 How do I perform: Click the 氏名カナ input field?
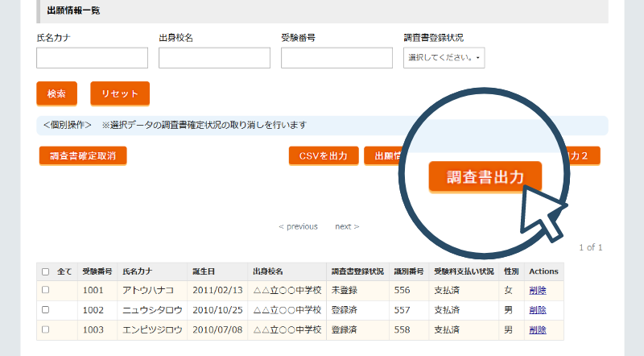(92, 58)
